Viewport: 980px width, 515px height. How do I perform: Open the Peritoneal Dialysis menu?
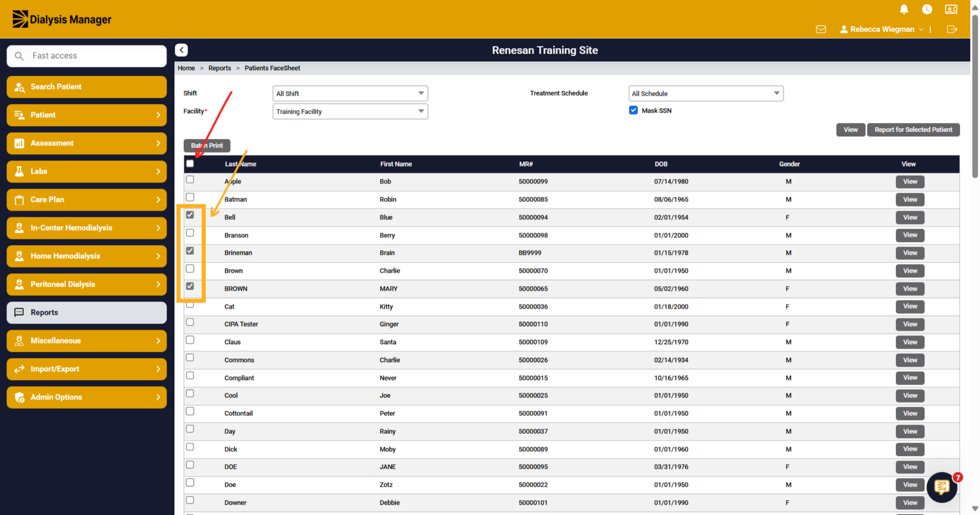pos(87,284)
